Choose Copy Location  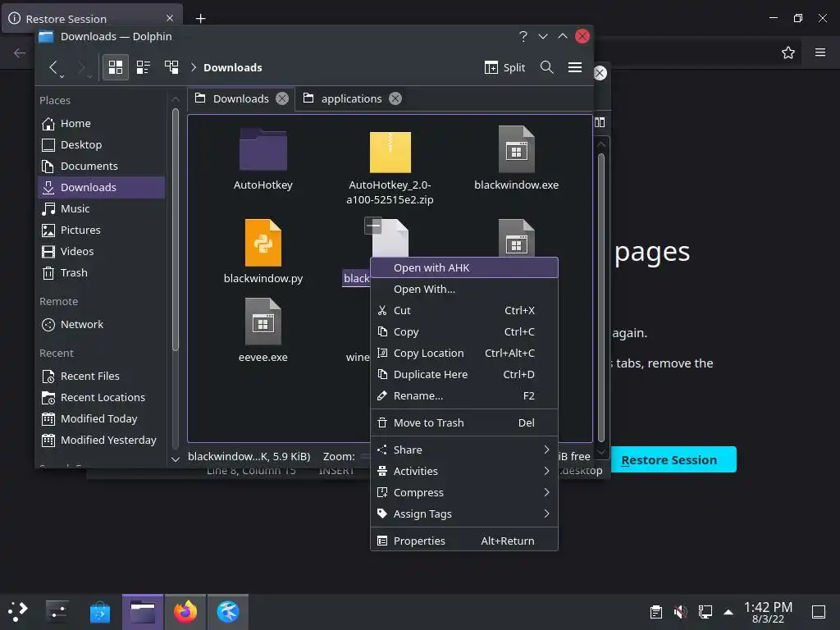click(x=464, y=354)
